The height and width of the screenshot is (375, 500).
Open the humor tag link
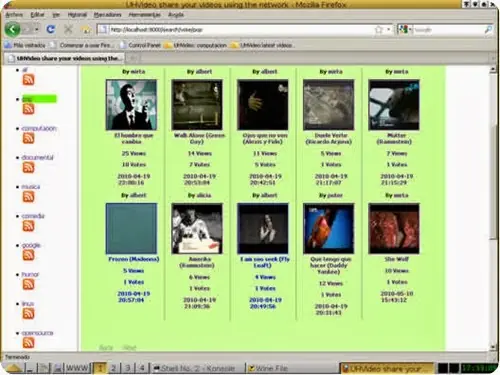(x=30, y=274)
